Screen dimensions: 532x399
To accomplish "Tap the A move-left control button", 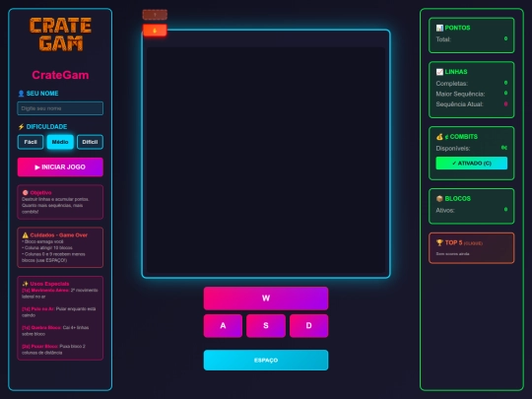I will [223, 326].
